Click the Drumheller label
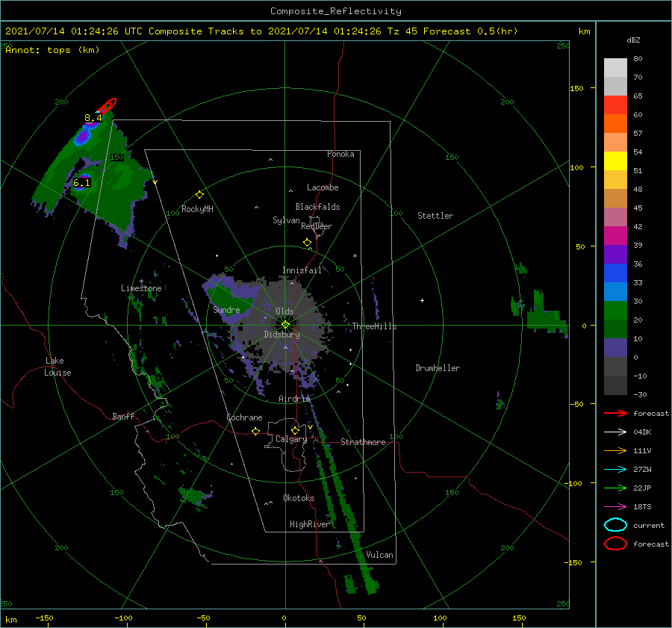This screenshot has height=628, width=672. (438, 368)
